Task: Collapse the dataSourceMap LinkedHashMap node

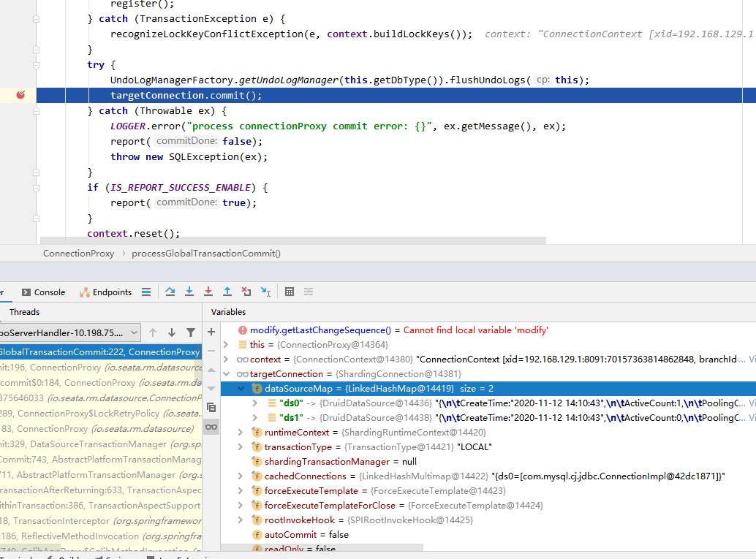Action: click(x=241, y=389)
